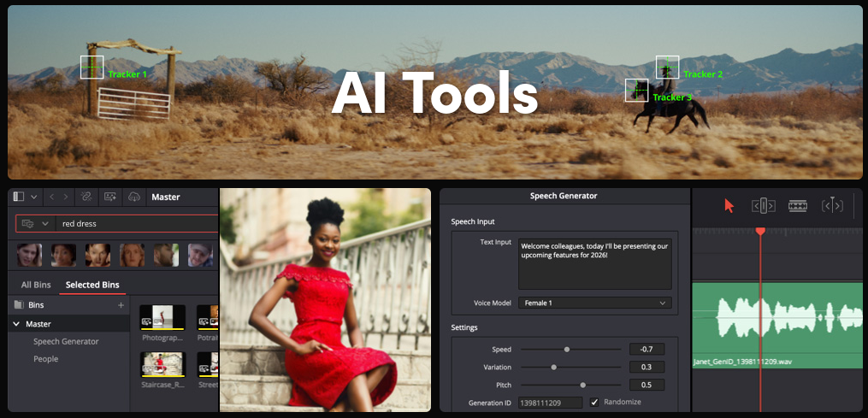Go forward with the right navigation arrow
868x418 pixels.
pyautogui.click(x=65, y=197)
